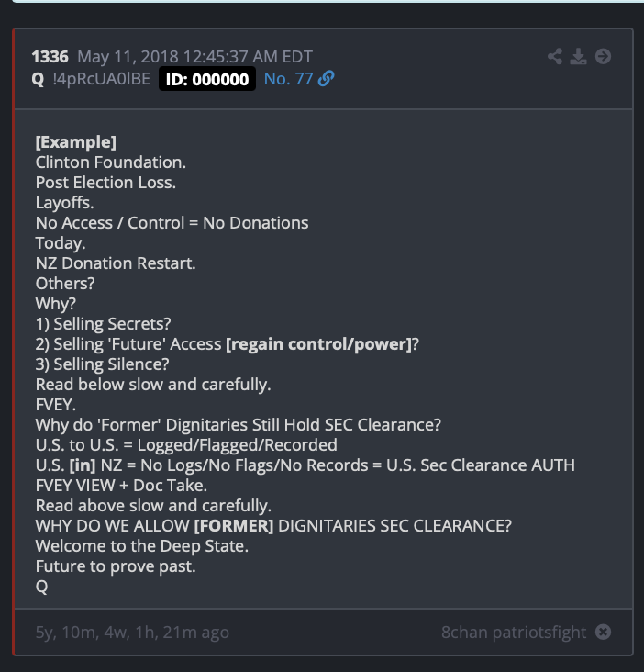Open the post via the right-arrow circle icon
The height and width of the screenshot is (672, 644).
603,57
